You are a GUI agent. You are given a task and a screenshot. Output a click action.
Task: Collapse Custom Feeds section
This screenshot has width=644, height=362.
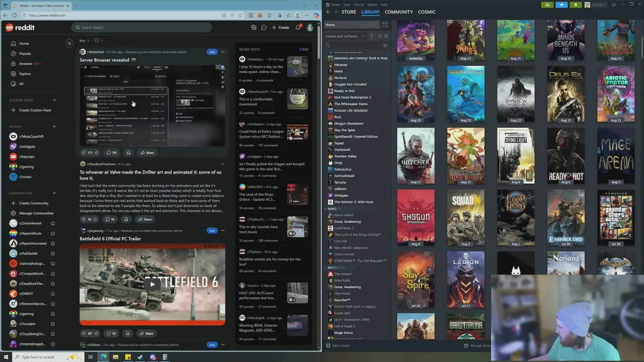coord(54,100)
